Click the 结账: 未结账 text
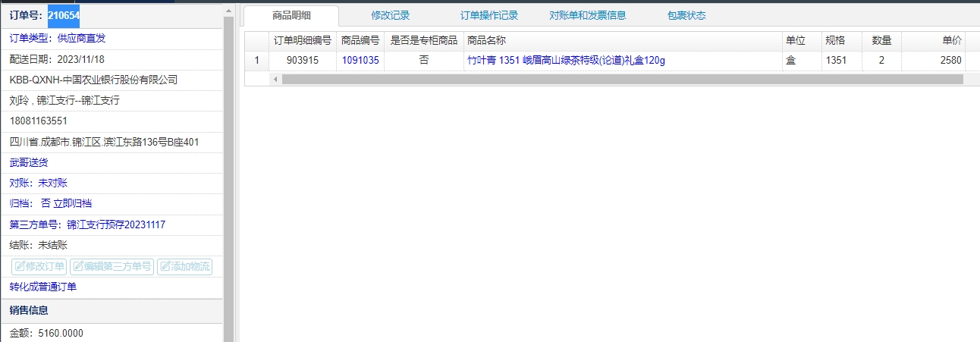The image size is (980, 342). click(39, 245)
